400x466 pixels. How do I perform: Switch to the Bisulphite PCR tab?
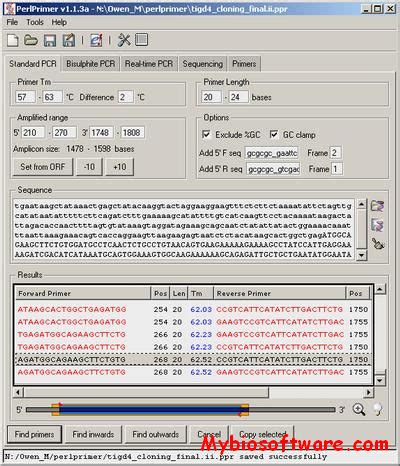[90, 64]
